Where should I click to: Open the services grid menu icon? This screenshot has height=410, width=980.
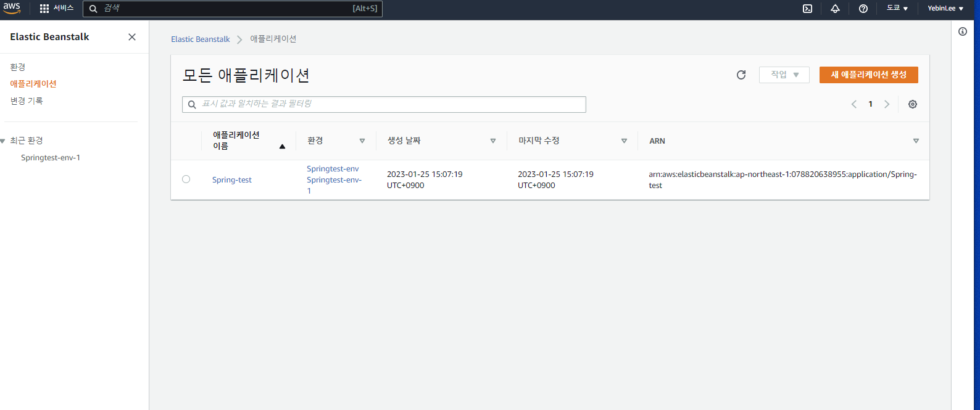[x=44, y=9]
